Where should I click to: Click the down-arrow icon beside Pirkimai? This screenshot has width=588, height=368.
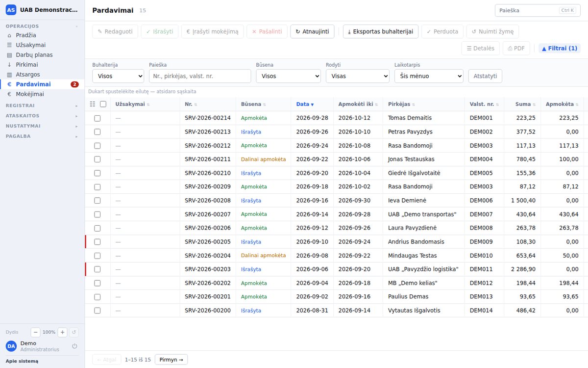coord(9,65)
